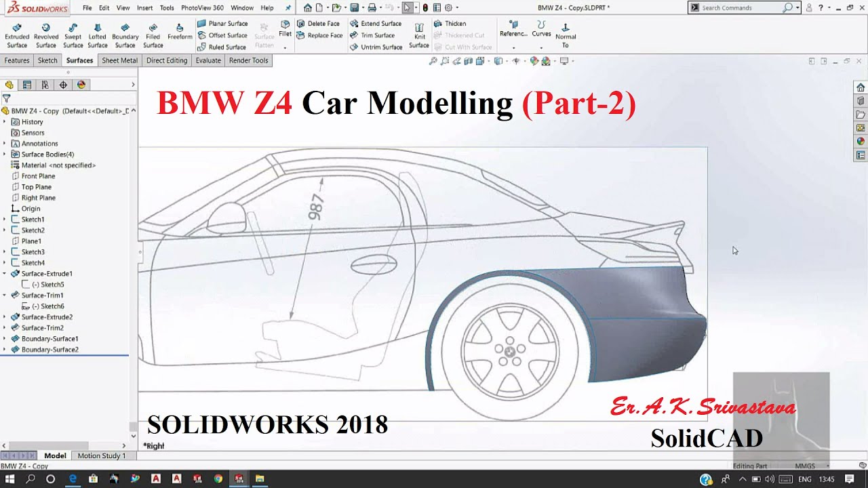This screenshot has height=488, width=868.
Task: Expand the Boundary-Surface1 feature
Action: pos(5,339)
